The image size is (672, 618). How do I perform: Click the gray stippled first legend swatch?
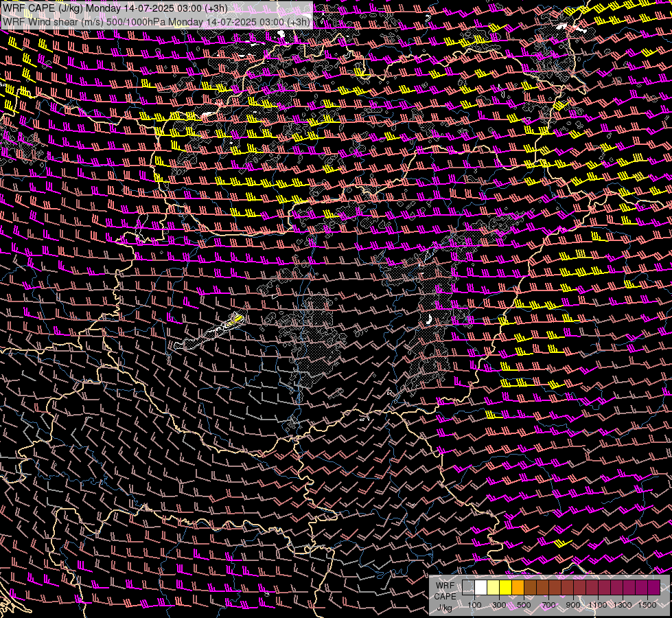(468, 587)
